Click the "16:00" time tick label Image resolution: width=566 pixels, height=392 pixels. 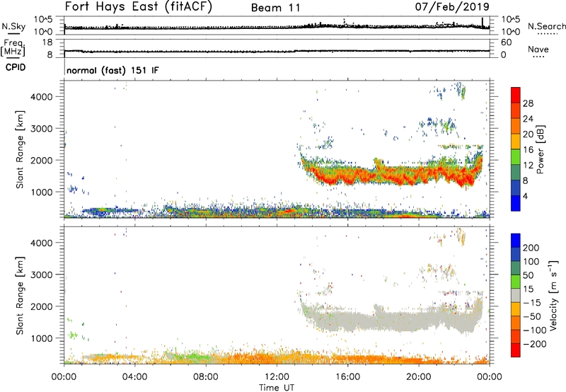[347, 377]
